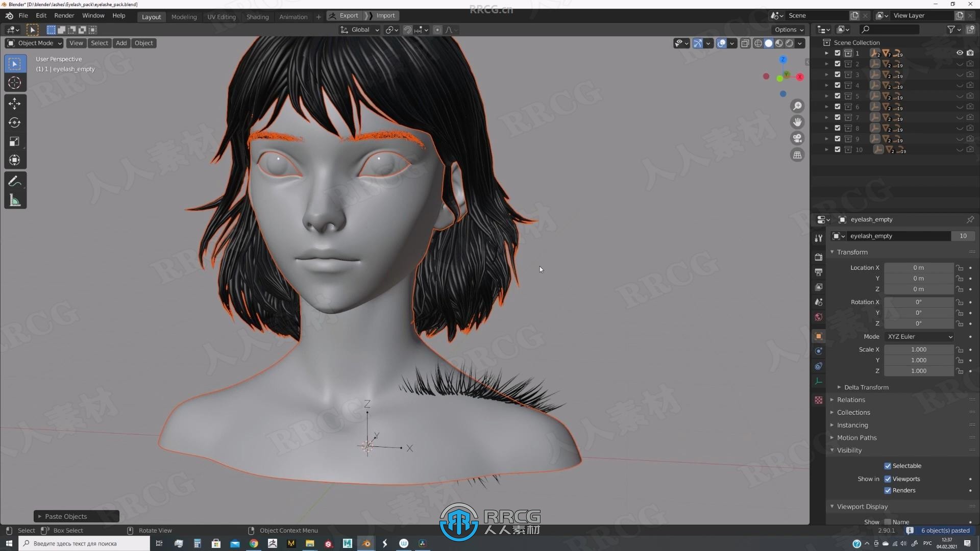The height and width of the screenshot is (551, 980).
Task: Collapse the Transform panel
Action: [851, 252]
